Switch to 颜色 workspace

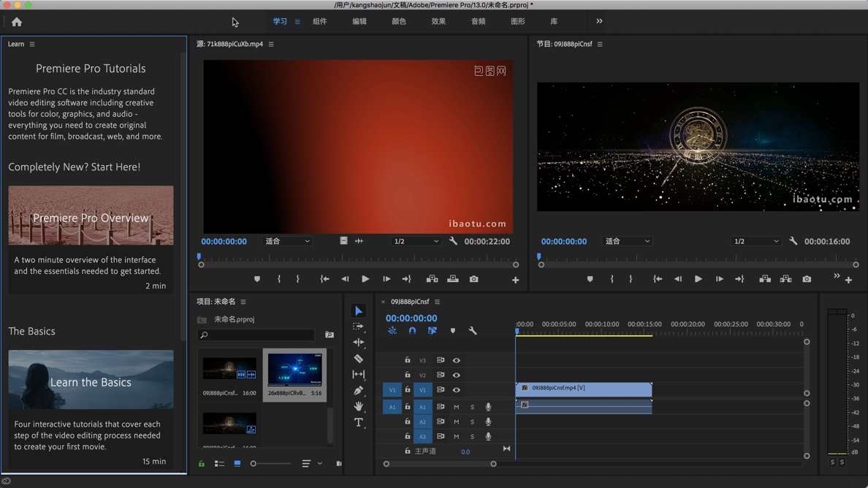pyautogui.click(x=399, y=21)
